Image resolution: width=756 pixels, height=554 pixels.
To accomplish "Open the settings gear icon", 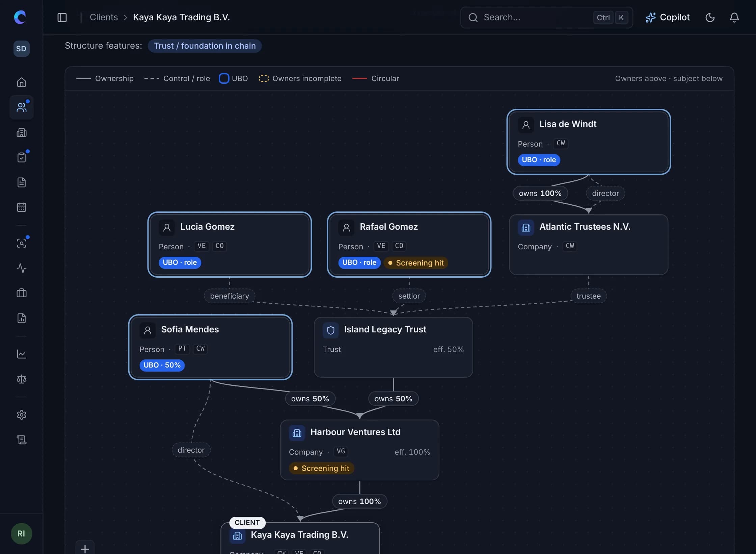I will (x=22, y=415).
